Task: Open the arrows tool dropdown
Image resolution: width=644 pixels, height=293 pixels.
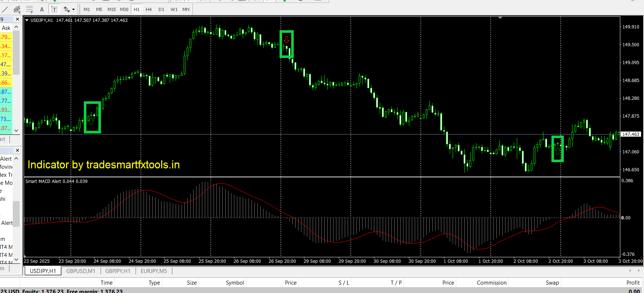Action: [74, 9]
